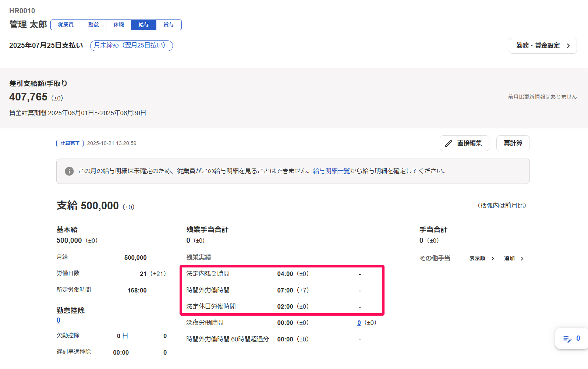Click the info icon in the notice banner
Viewport: 588px width, 369px height.
point(69,171)
